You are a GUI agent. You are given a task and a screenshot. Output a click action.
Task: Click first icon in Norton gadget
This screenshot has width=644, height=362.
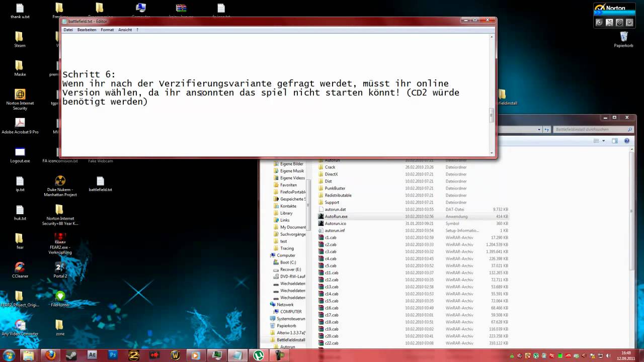pos(599,22)
